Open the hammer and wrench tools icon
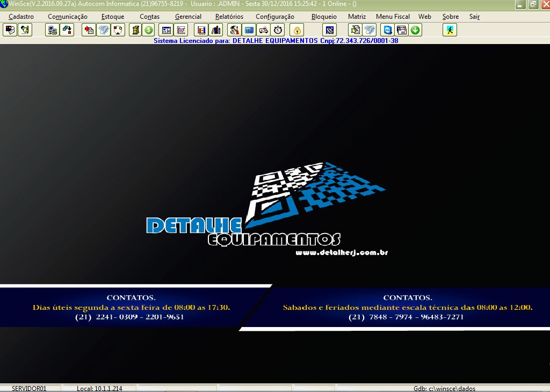The width and height of the screenshot is (550, 392). tap(234, 30)
